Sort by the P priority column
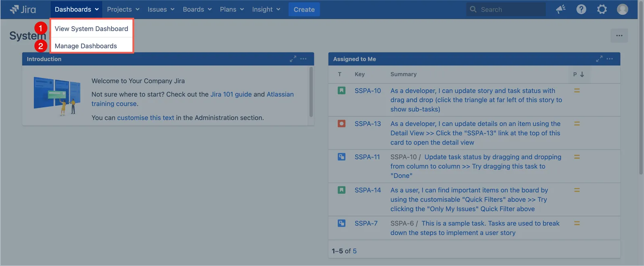 [579, 74]
